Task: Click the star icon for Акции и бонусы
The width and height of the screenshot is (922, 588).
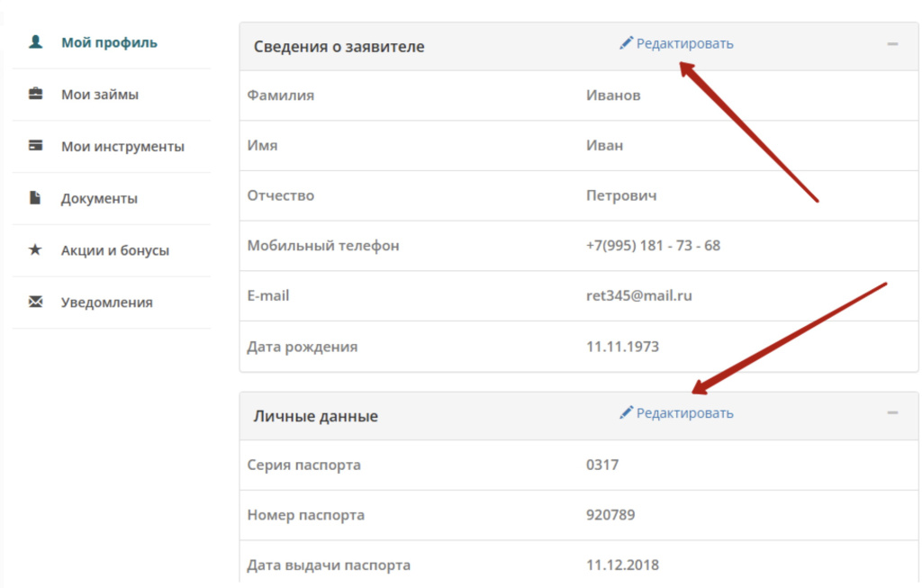Action: 36,250
